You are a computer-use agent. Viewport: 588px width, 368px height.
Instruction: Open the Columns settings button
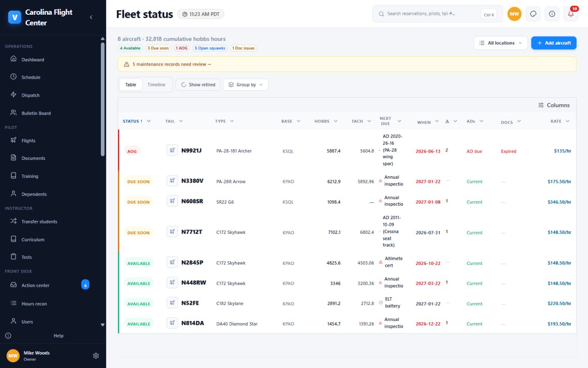tap(554, 105)
